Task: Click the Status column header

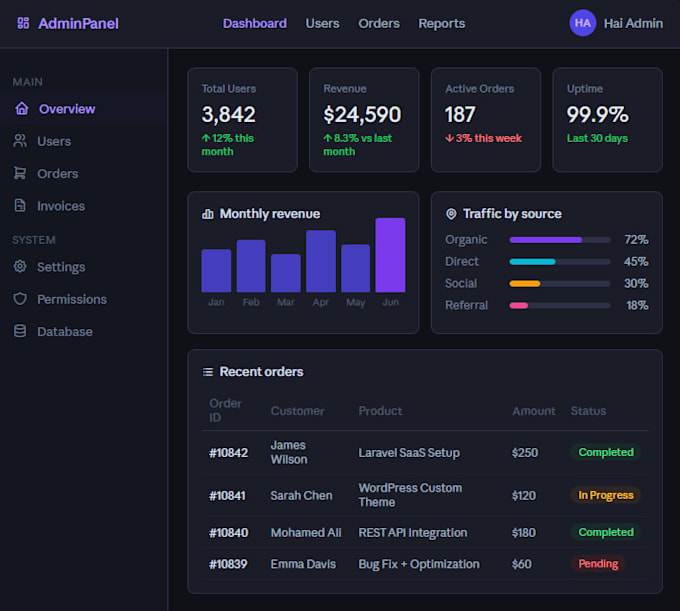Action: (x=588, y=411)
